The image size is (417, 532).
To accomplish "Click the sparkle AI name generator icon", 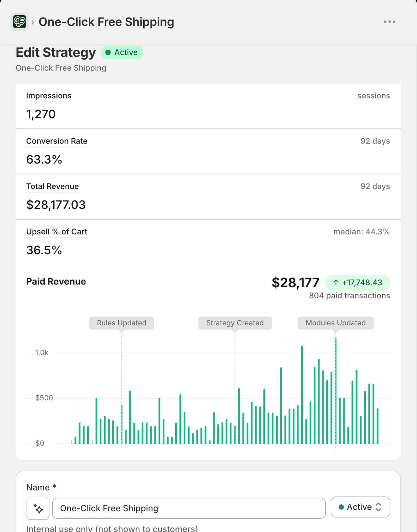I will tap(38, 508).
